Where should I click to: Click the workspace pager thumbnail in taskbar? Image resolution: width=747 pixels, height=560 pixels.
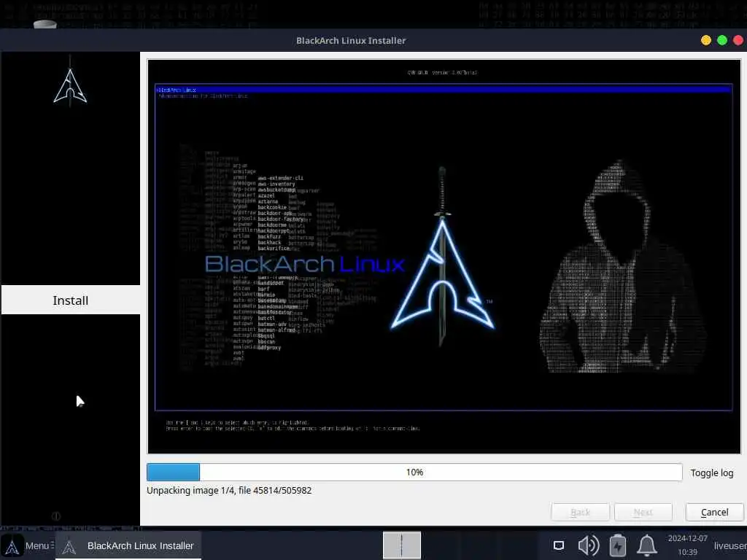tap(402, 545)
